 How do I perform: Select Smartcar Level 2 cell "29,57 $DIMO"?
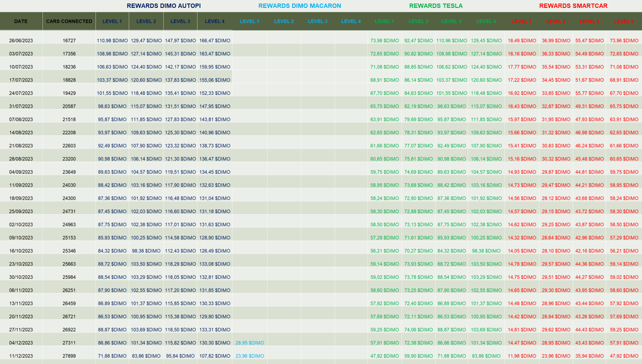pyautogui.click(x=556, y=264)
